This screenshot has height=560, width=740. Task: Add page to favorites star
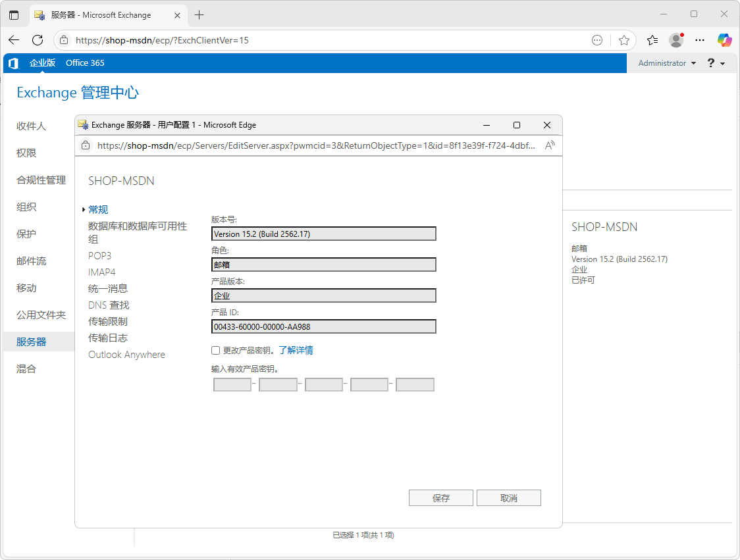pos(624,40)
